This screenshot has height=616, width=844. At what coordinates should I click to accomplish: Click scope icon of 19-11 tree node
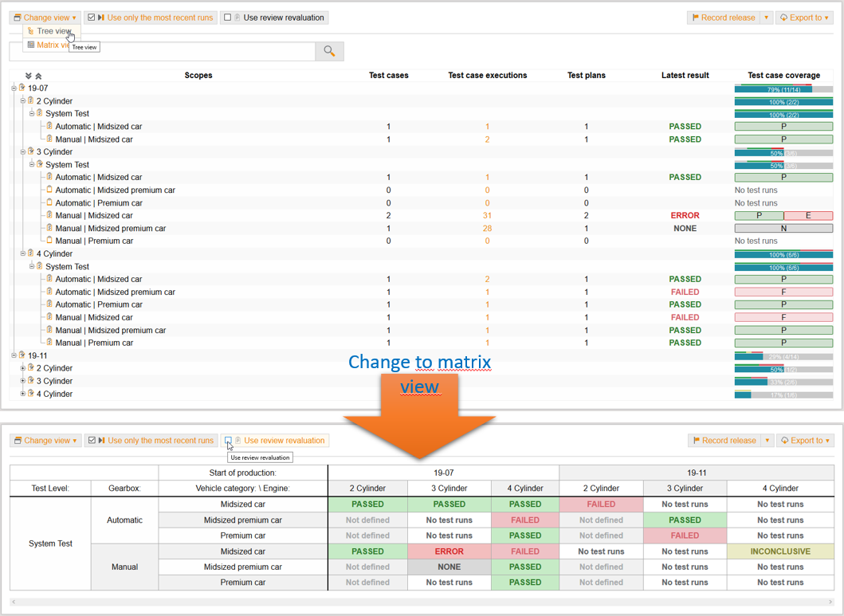click(x=22, y=355)
